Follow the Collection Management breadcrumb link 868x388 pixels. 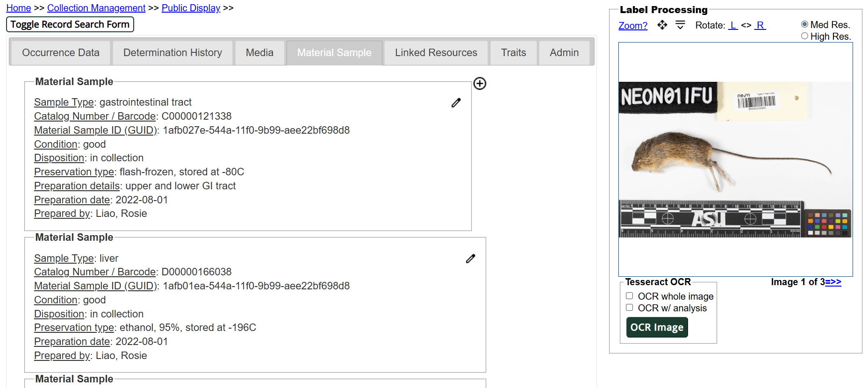96,8
